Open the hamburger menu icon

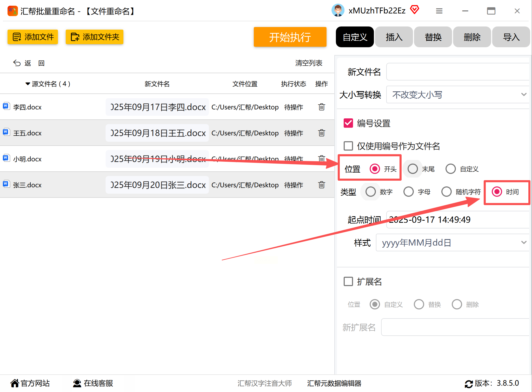point(439,11)
